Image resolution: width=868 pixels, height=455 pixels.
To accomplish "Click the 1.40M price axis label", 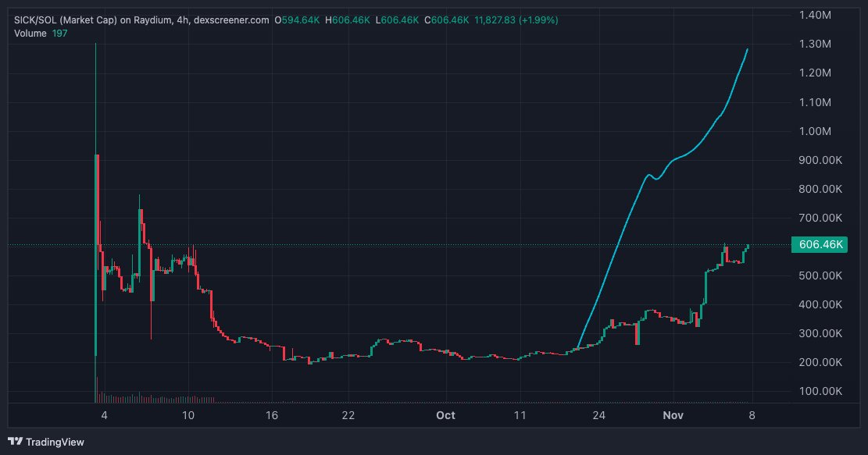I will pos(815,15).
